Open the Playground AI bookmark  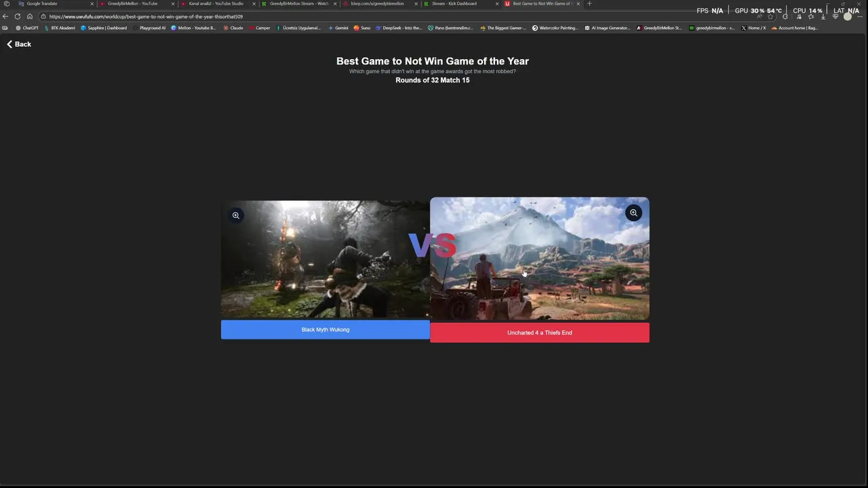point(149,28)
